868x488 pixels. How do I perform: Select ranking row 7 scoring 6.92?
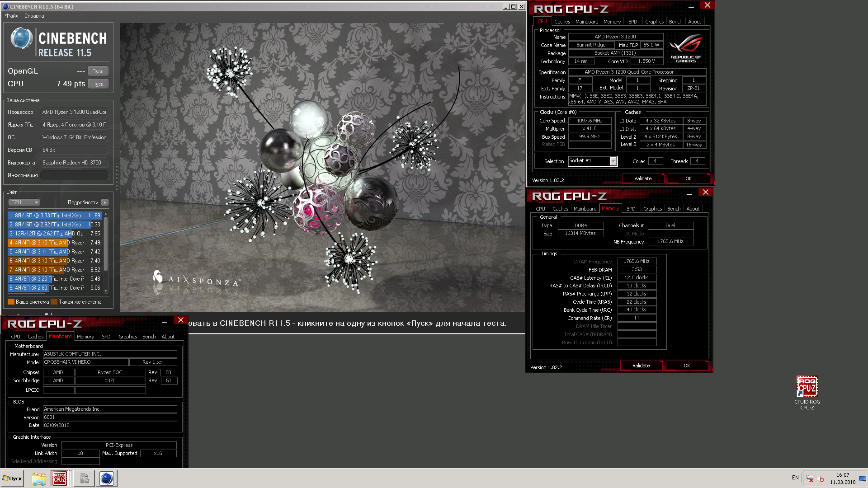point(55,270)
